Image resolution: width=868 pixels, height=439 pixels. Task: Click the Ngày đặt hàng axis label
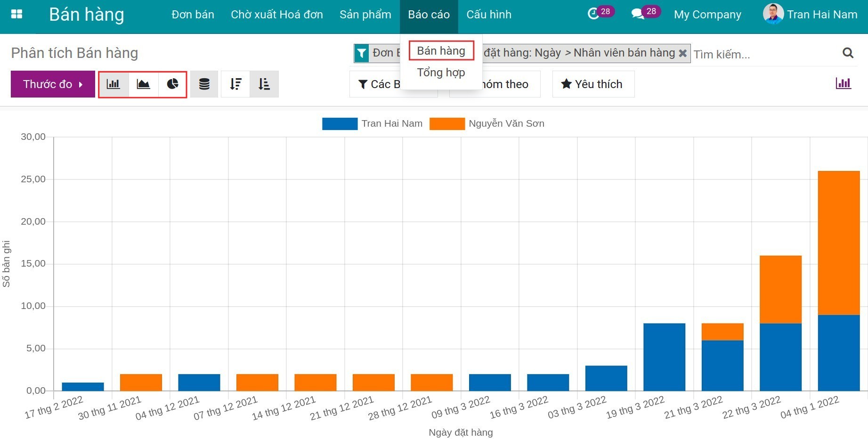pos(461,432)
